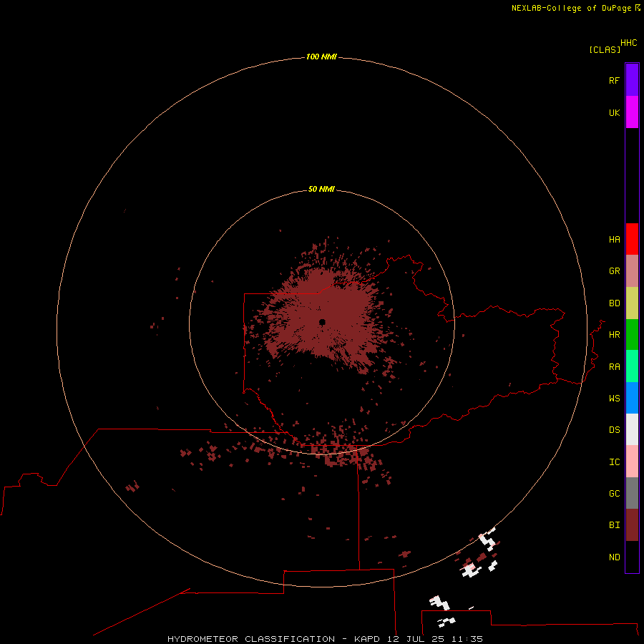Click the BI legend label

pyautogui.click(x=614, y=525)
